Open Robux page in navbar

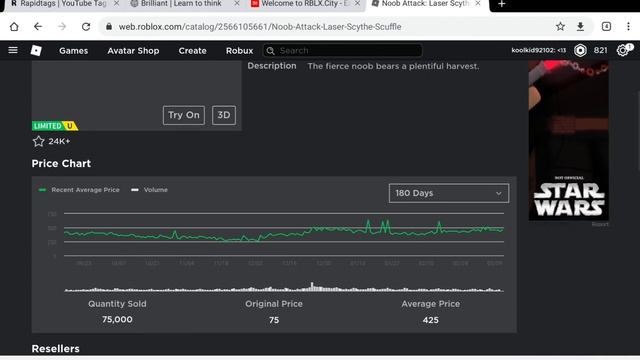click(240, 51)
